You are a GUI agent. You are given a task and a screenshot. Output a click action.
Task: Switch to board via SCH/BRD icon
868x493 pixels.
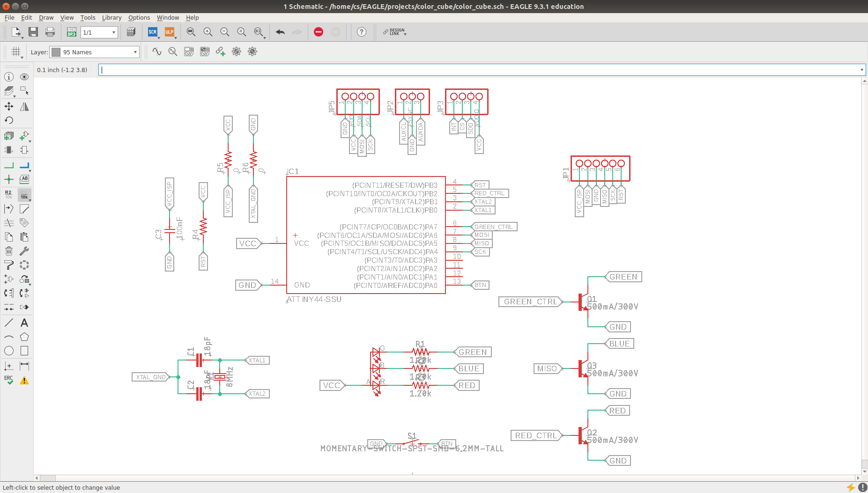click(x=71, y=32)
